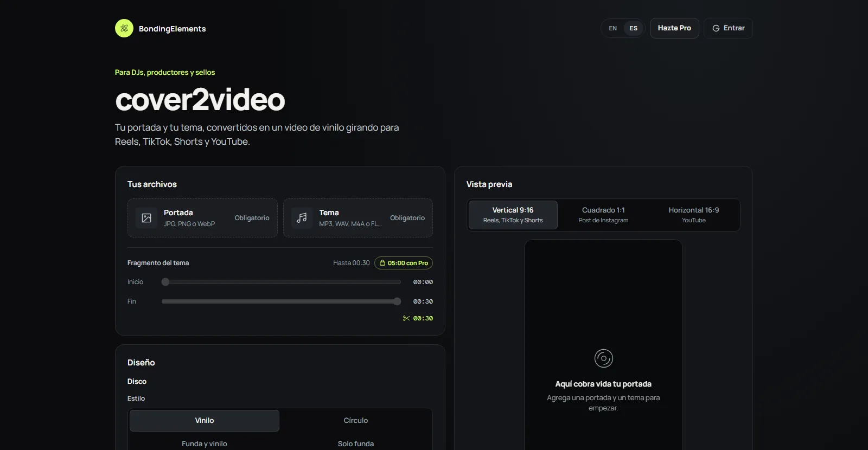Select the Vinilo disc style
The width and height of the screenshot is (868, 450).
click(x=205, y=421)
